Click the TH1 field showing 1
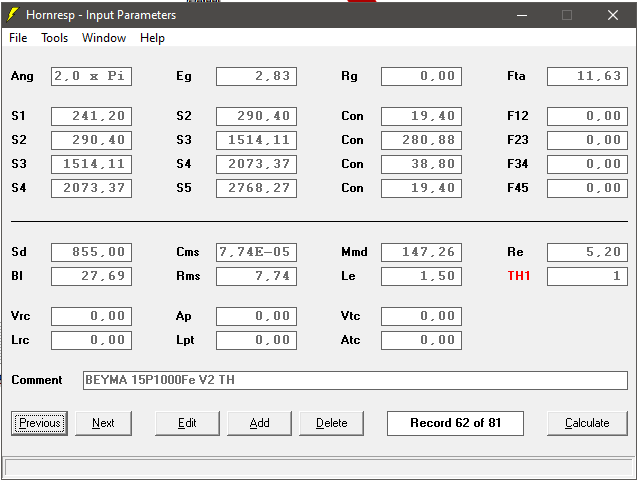Screen dimensions: 639x480 [x=587, y=276]
